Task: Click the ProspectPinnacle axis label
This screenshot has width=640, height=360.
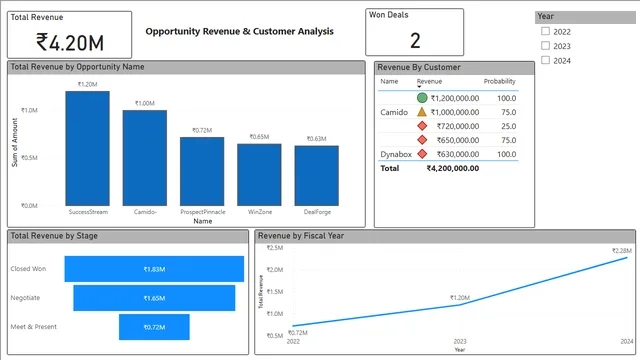Action: pyautogui.click(x=203, y=212)
